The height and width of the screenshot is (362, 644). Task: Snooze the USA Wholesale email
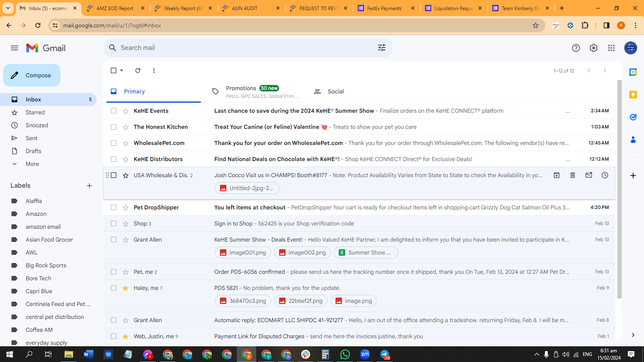[605, 175]
